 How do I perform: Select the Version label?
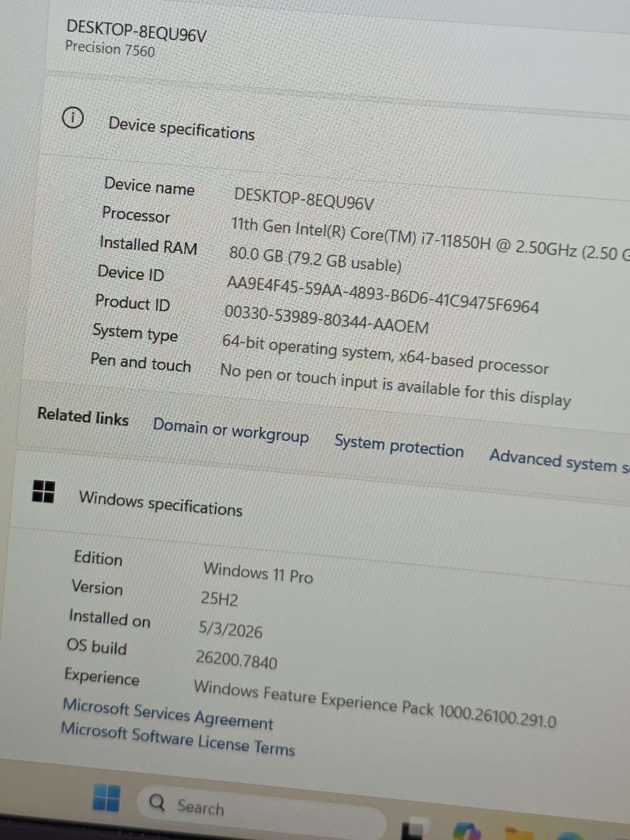(97, 587)
